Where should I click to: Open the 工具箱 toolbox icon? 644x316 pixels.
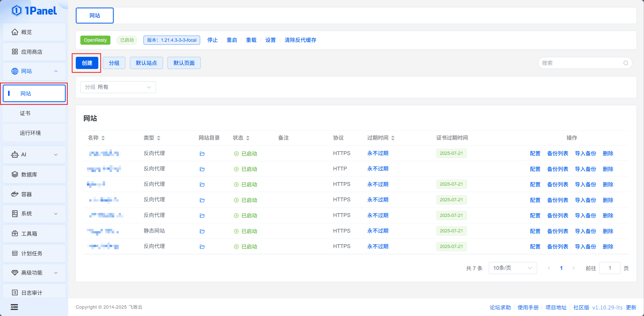click(x=15, y=234)
